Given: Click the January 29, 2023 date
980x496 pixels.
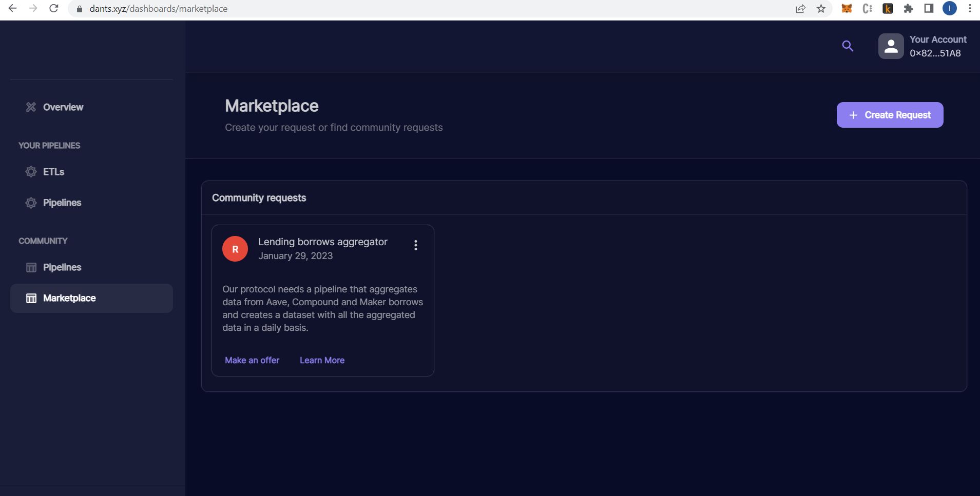Looking at the screenshot, I should [296, 256].
